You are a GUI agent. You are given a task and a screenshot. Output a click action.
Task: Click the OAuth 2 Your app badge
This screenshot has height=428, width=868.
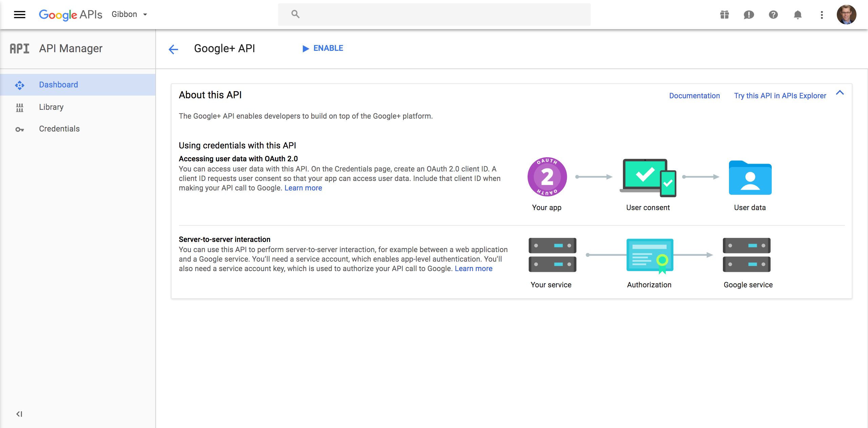[x=547, y=177]
